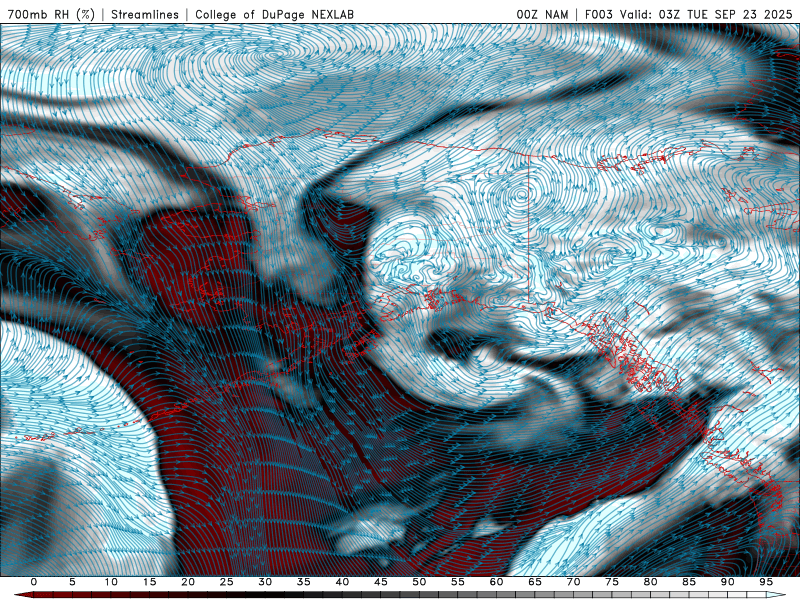Click the colorbar label "5"
The height and width of the screenshot is (600, 800).
coord(72,582)
